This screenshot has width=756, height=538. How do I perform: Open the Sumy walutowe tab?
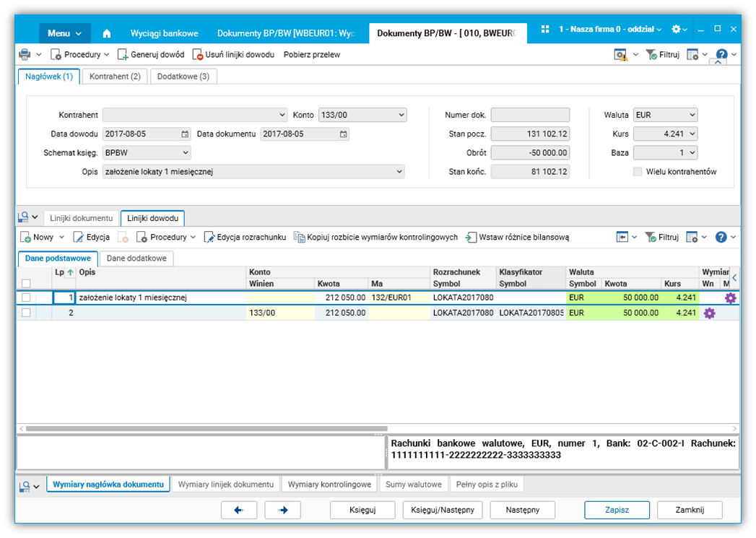(413, 484)
